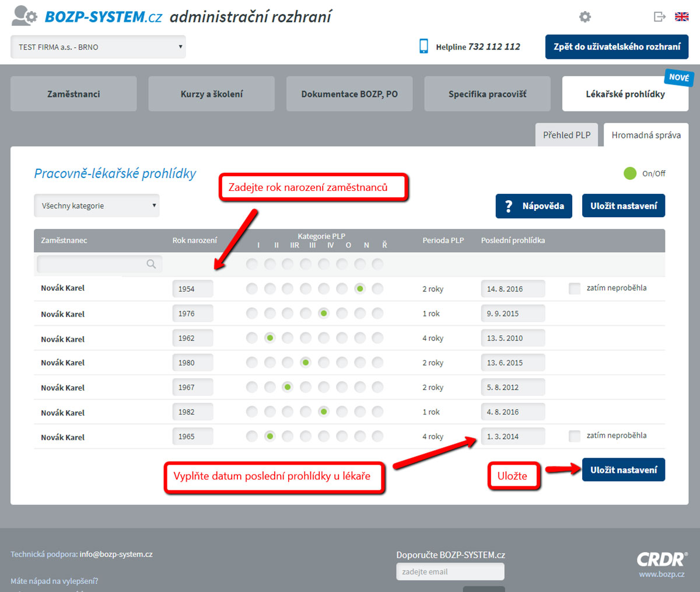700x592 pixels.
Task: Select category N for employee born 1965
Action: [x=360, y=436]
